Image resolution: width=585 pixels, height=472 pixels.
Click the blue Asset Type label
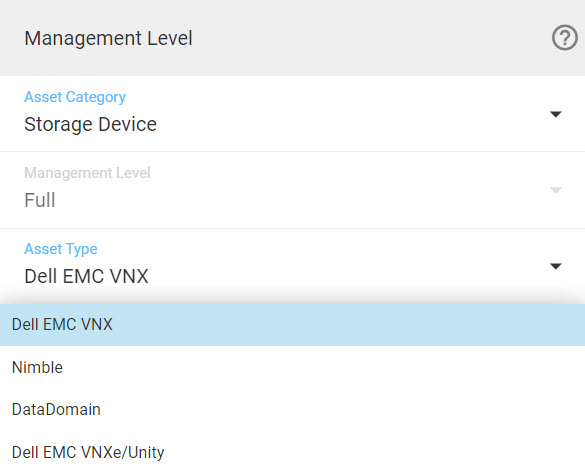[61, 249]
